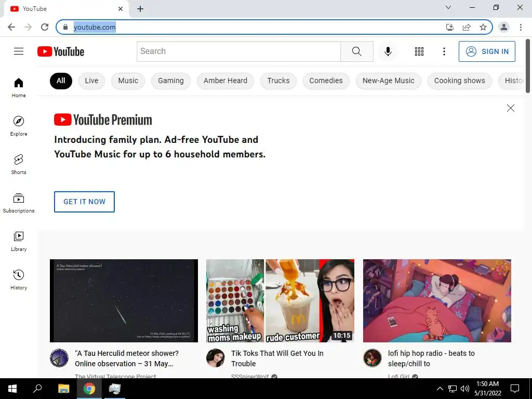Open lofi hip hop radio thumbnail
This screenshot has height=399, width=532.
(x=437, y=301)
